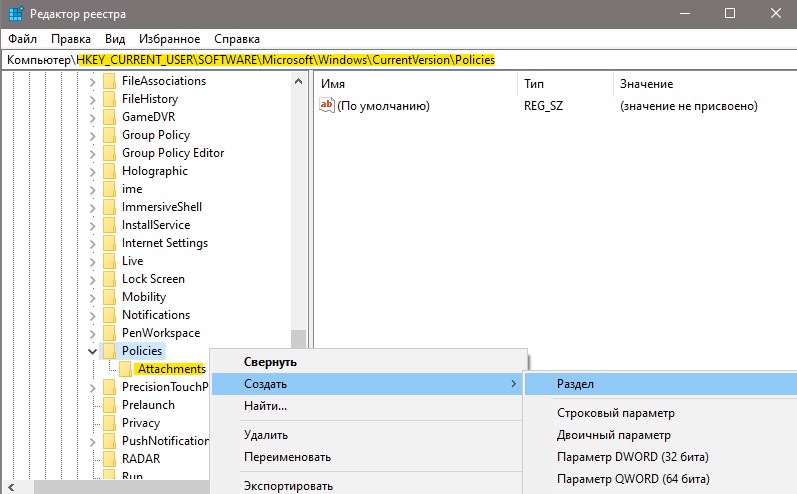Click the Privacy folder icon

pos(109,423)
